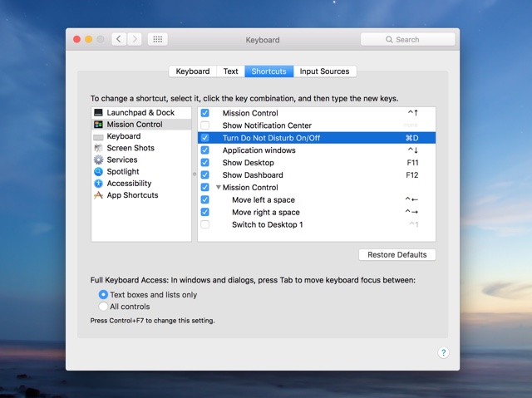Click the Launchpad & Dock icon
This screenshot has width=532, height=398.
98,112
